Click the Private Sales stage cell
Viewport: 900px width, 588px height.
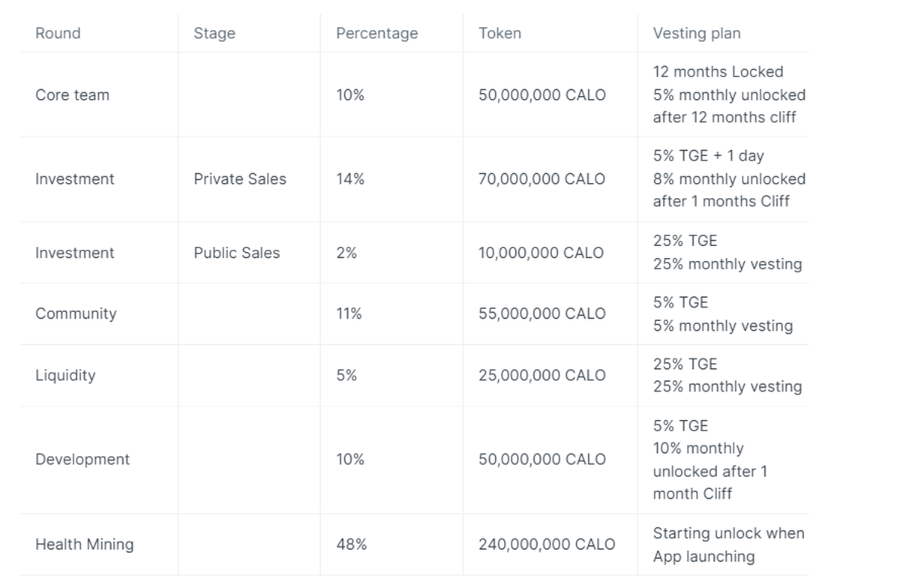pos(240,179)
